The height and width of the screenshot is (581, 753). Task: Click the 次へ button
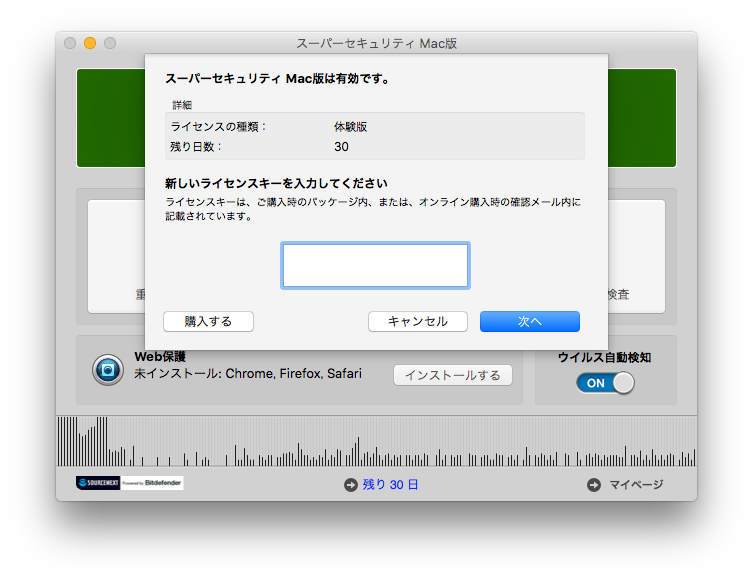pyautogui.click(x=530, y=321)
